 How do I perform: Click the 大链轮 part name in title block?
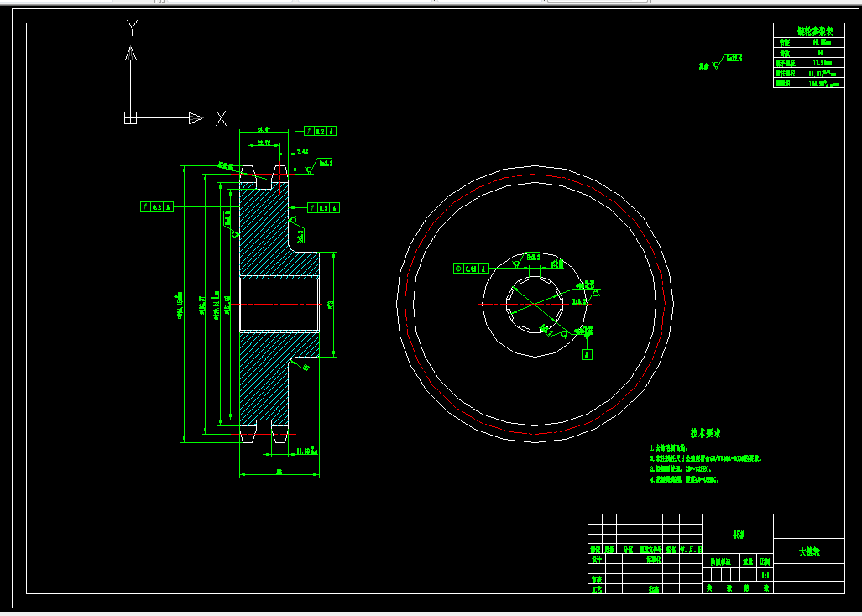(809, 551)
